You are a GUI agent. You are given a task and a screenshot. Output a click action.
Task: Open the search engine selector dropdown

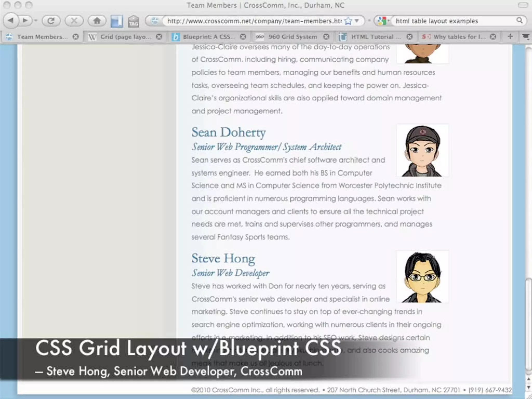point(383,21)
